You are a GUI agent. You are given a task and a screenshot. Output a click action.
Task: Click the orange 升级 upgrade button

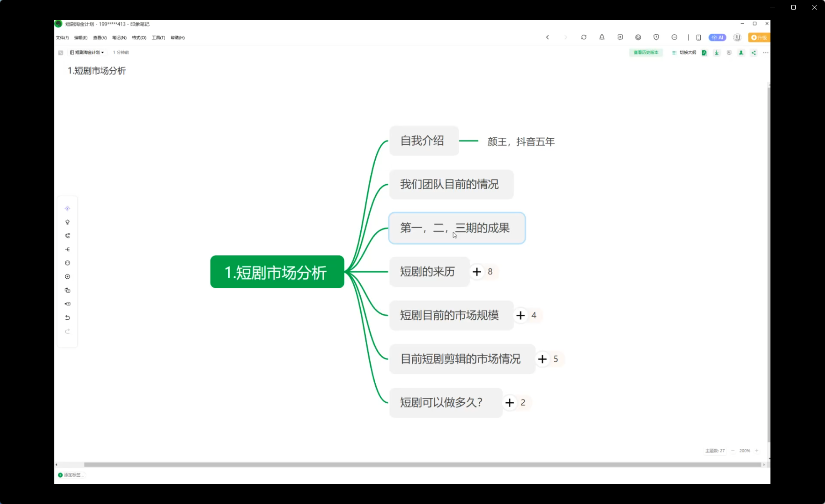click(x=759, y=37)
